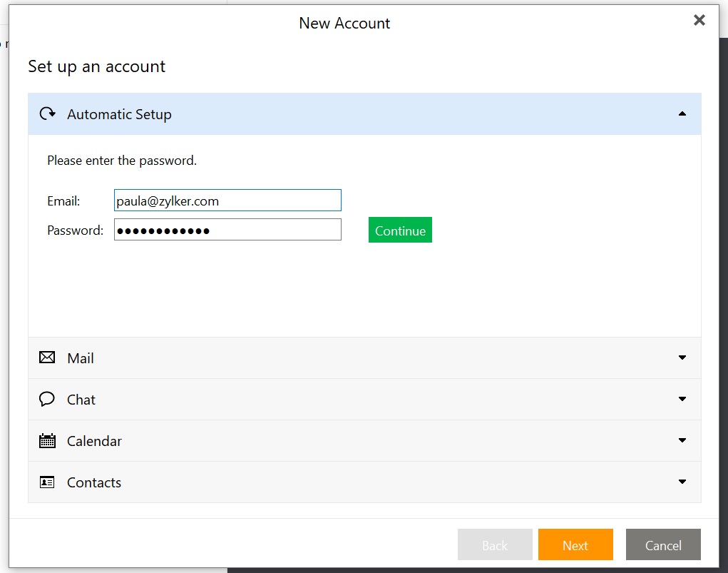
Task: Expand the Calendar section
Action: point(682,440)
